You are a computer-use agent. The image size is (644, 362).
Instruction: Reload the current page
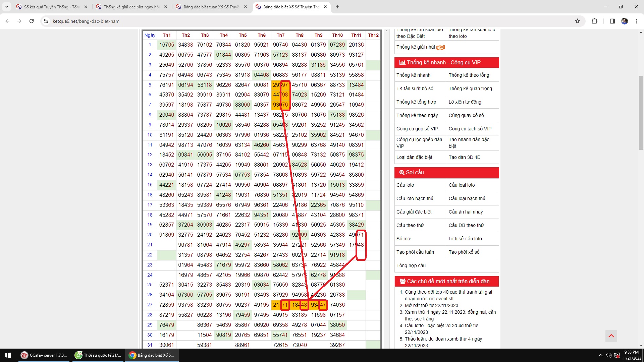tap(32, 21)
